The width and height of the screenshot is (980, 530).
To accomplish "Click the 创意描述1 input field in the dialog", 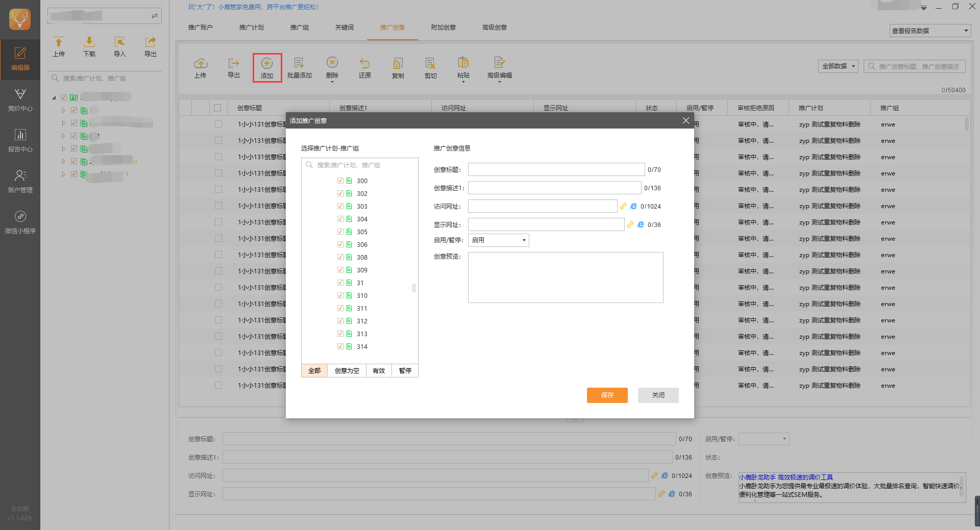I will (554, 188).
